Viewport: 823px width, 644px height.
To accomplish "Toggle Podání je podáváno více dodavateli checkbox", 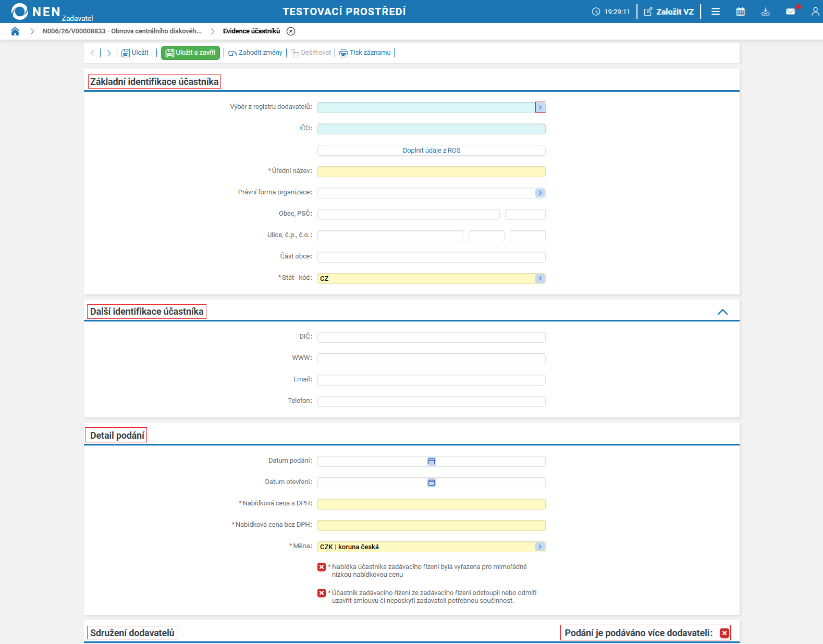I will coord(724,633).
